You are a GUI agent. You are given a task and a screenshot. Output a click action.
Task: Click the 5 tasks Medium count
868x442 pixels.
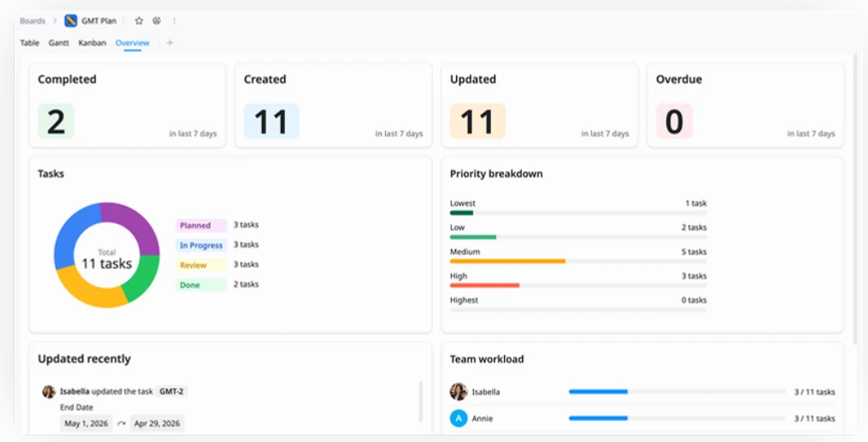[694, 252]
